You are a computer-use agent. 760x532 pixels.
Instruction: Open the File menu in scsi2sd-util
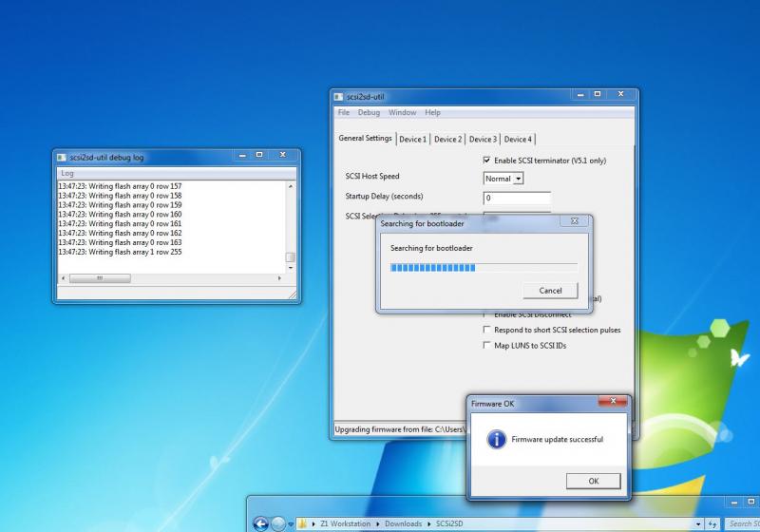(x=344, y=112)
